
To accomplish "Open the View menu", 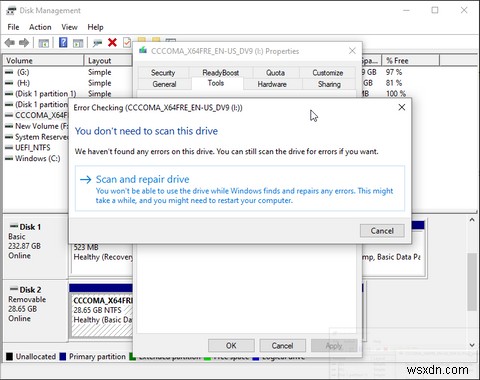I will pyautogui.click(x=69, y=27).
